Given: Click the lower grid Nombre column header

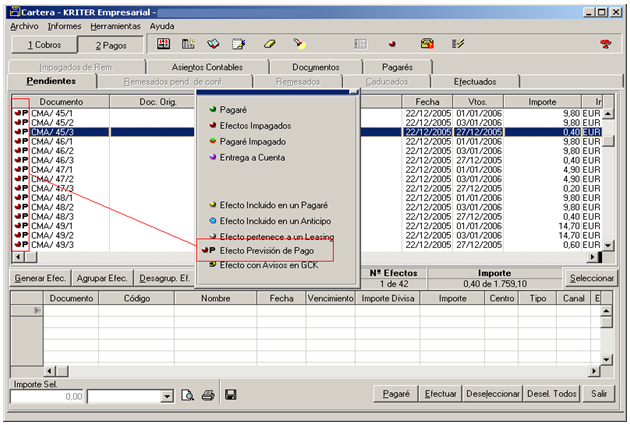Looking at the screenshot, I should point(216,298).
